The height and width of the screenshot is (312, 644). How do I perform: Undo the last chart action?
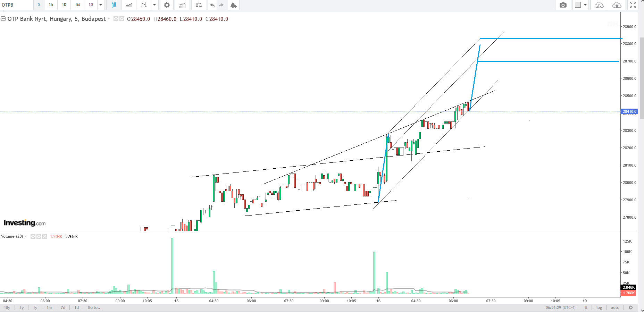coord(212,5)
